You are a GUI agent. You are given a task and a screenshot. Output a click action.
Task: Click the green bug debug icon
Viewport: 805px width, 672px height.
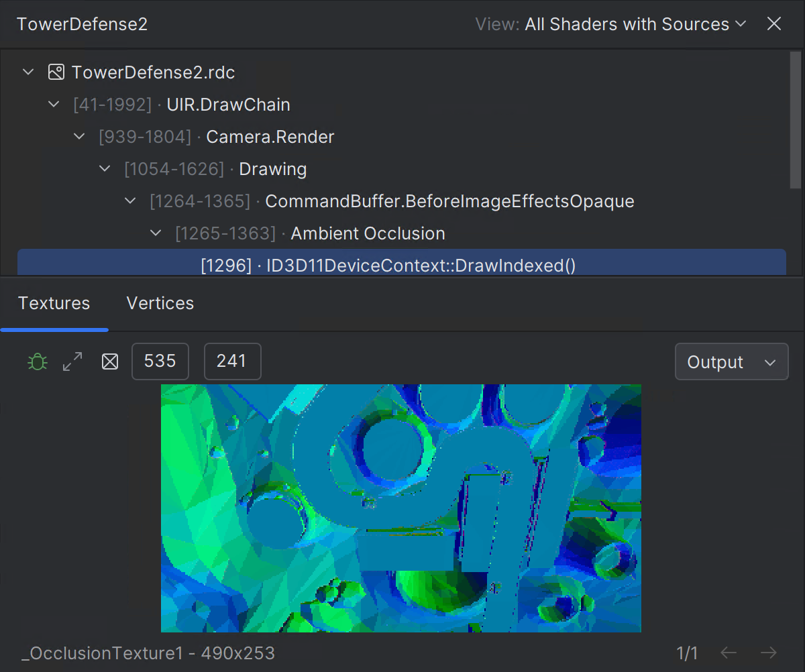pos(37,362)
